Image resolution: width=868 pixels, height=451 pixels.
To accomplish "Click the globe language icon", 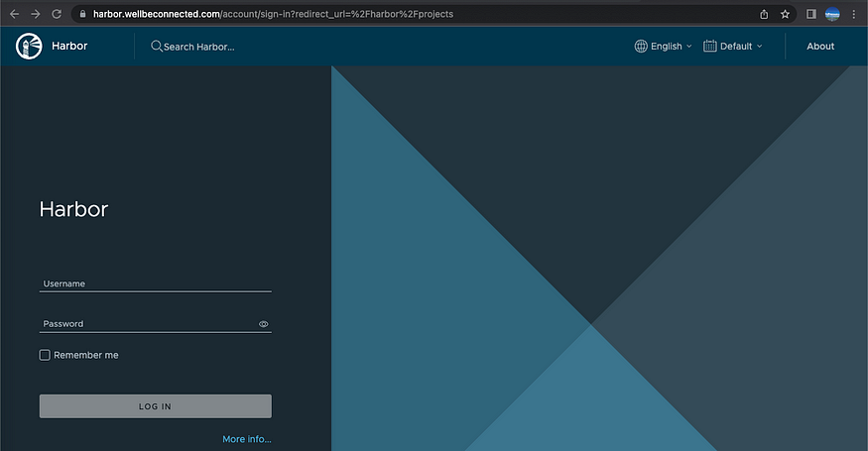I will pos(641,46).
